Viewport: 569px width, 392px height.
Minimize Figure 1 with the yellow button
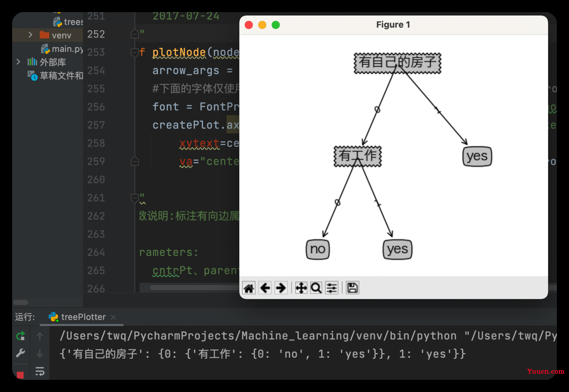[262, 25]
